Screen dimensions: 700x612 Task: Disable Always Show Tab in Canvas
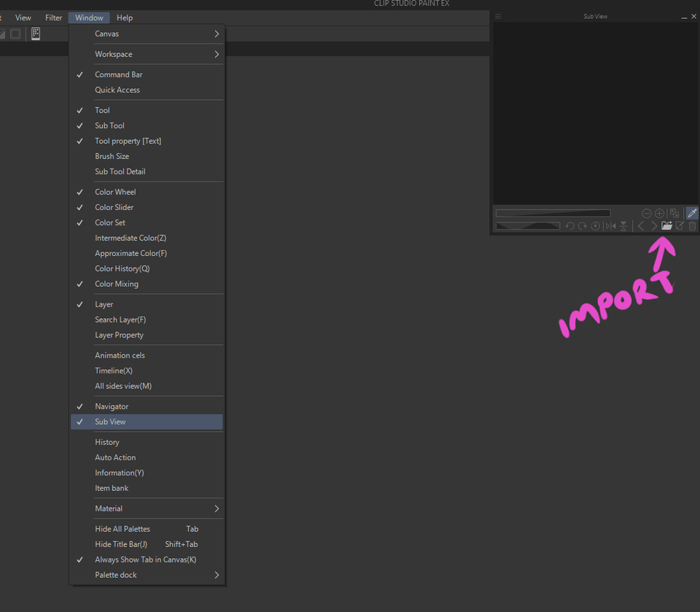[145, 559]
